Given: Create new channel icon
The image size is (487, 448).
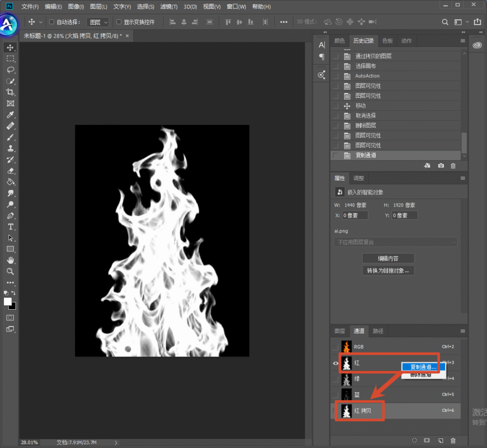Looking at the screenshot, I should (x=441, y=440).
